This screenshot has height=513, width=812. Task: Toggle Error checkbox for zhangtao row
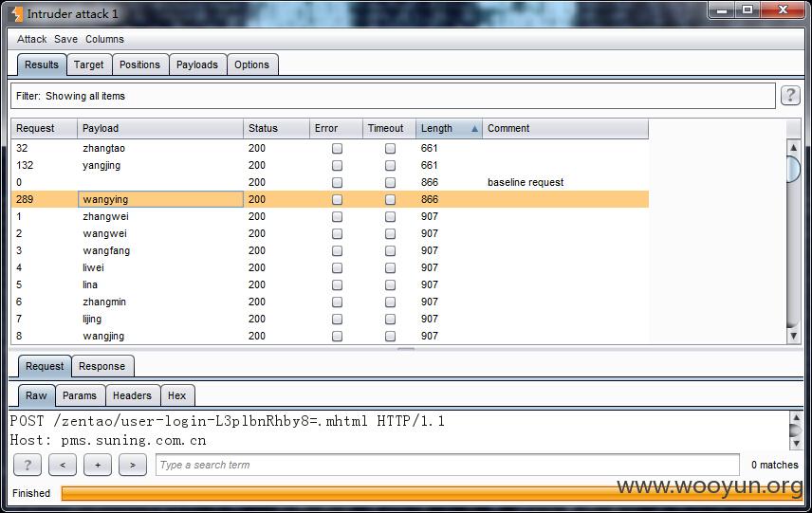pyautogui.click(x=337, y=149)
